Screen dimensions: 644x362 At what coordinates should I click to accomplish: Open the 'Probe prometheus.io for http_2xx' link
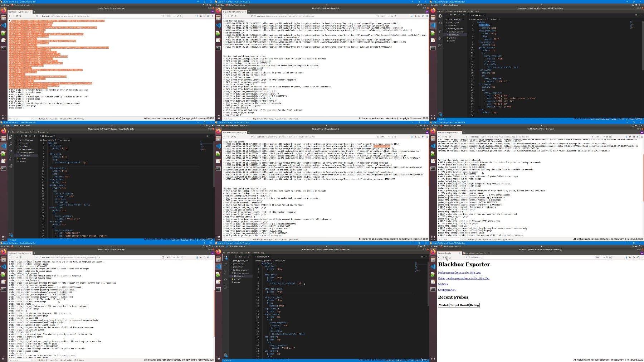(x=459, y=272)
